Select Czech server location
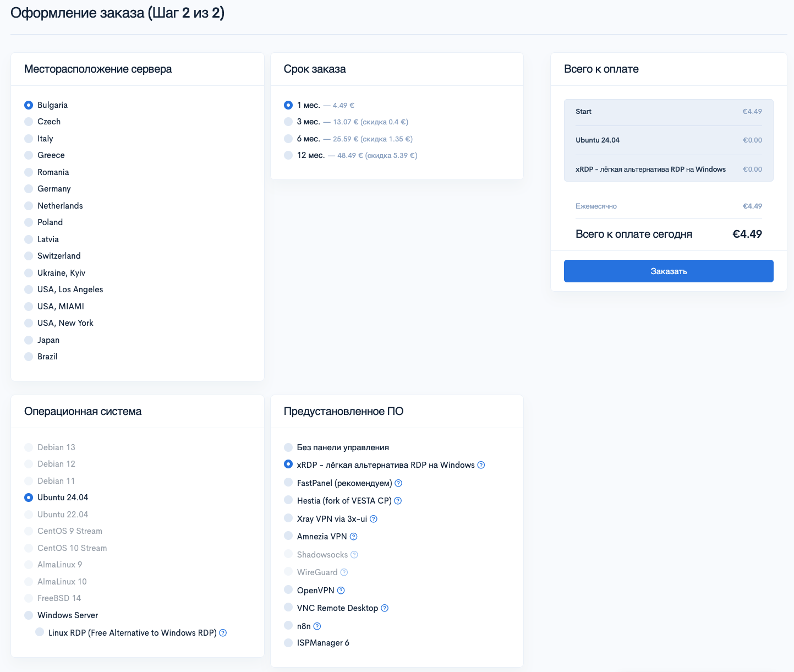The height and width of the screenshot is (672, 794). (29, 122)
